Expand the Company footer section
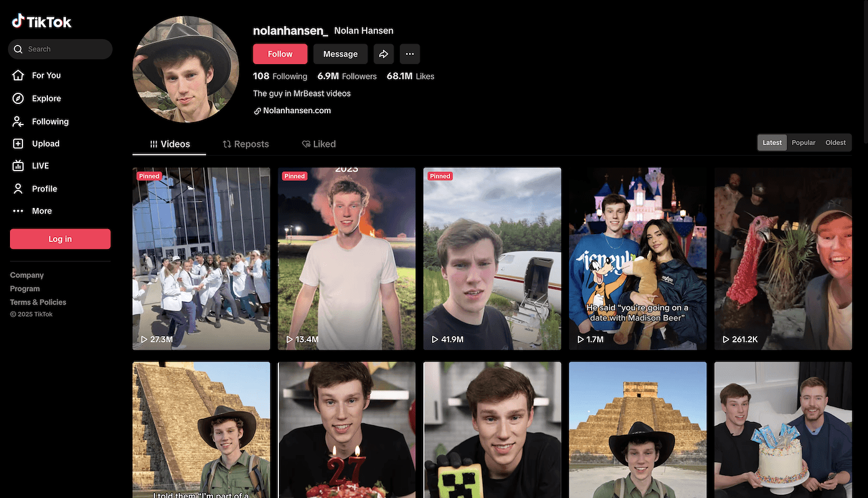 [x=27, y=275]
